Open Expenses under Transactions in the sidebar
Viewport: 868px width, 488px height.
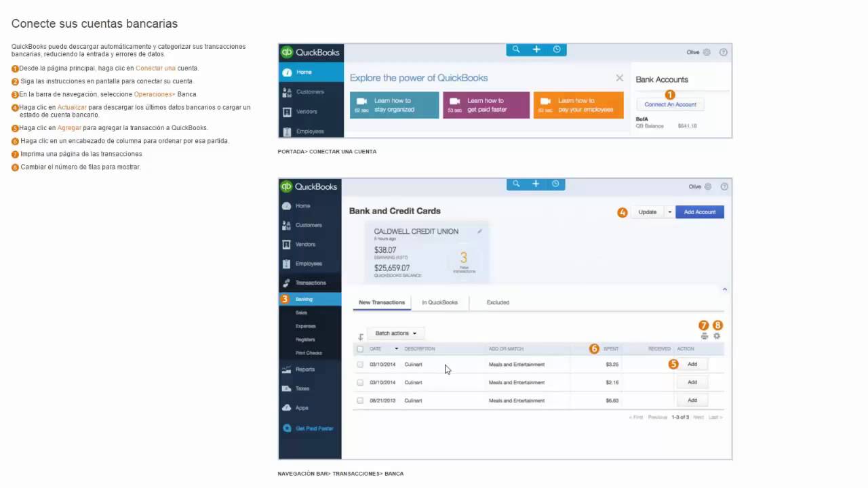click(x=305, y=326)
